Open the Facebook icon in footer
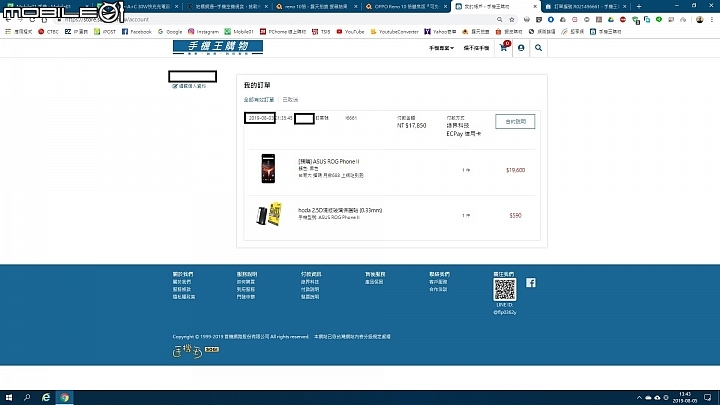The image size is (720, 405). click(x=531, y=283)
